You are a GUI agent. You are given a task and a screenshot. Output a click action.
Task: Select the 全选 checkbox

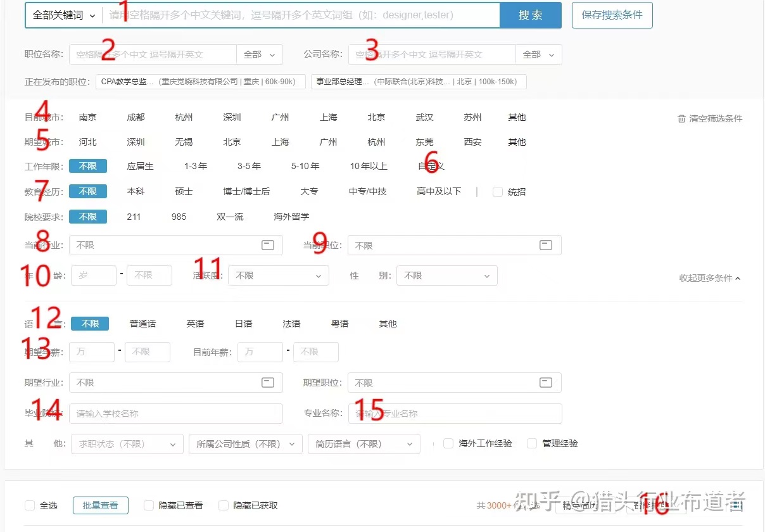point(30,505)
